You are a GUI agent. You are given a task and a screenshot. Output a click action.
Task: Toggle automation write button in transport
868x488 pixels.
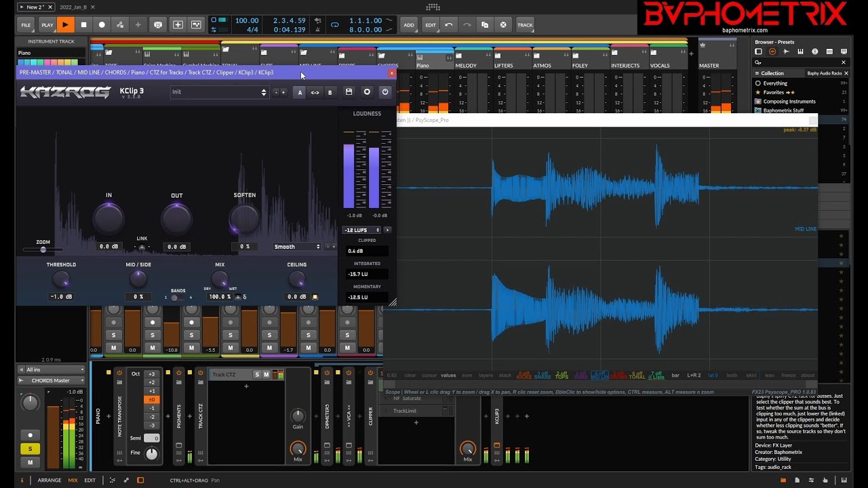tap(120, 25)
